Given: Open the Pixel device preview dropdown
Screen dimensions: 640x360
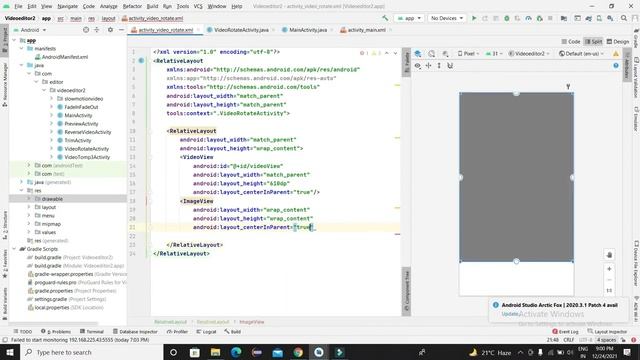Looking at the screenshot, I should pyautogui.click(x=469, y=53).
